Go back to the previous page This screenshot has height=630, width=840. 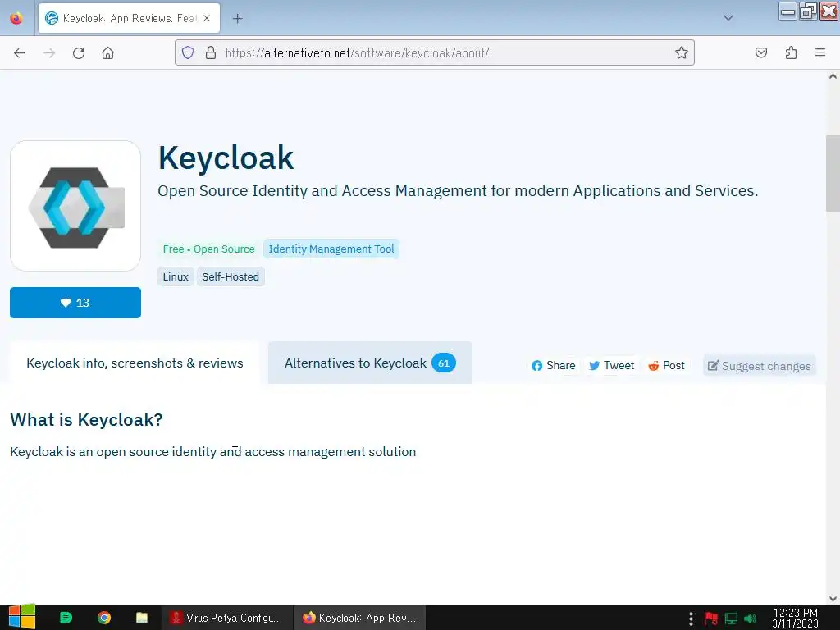(x=20, y=53)
